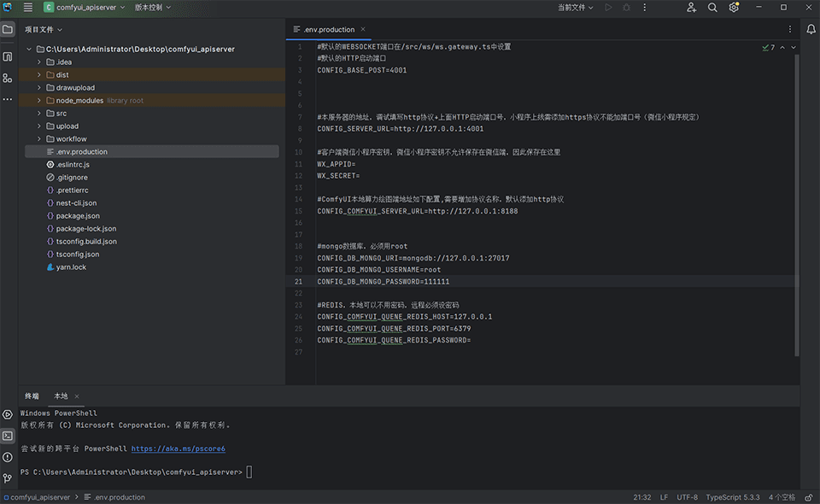Close the .env.production editor tab
This screenshot has width=820, height=504.
coord(362,30)
